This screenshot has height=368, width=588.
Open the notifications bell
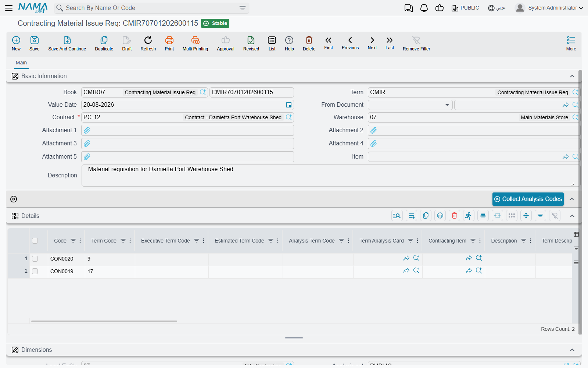tap(424, 8)
